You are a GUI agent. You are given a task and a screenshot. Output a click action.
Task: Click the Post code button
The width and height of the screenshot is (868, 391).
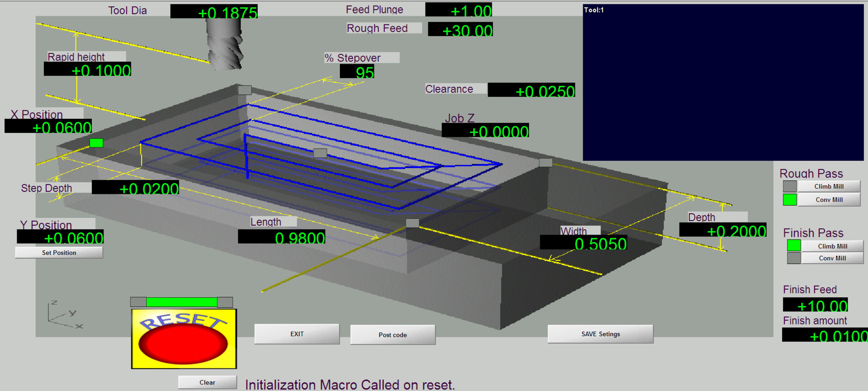coord(392,335)
